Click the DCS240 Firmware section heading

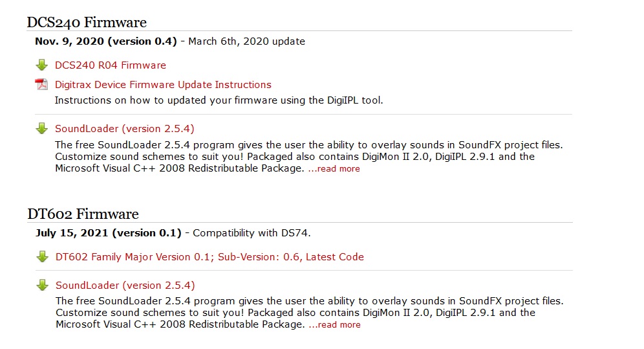(87, 23)
